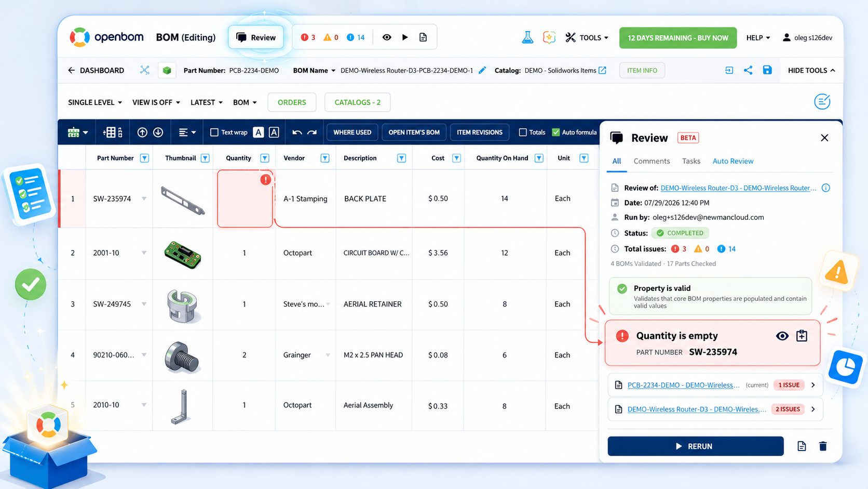The image size is (868, 489).
Task: Click the outlined A font size icon
Action: coord(274,133)
